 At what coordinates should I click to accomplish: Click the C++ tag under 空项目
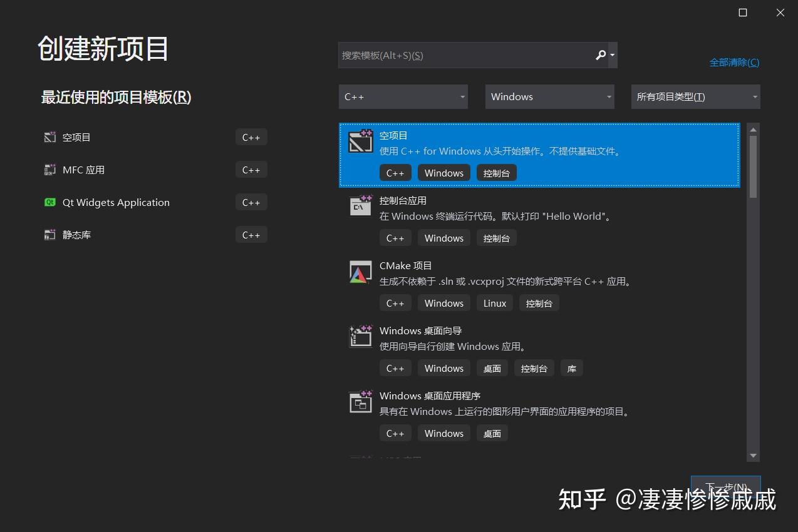point(395,172)
